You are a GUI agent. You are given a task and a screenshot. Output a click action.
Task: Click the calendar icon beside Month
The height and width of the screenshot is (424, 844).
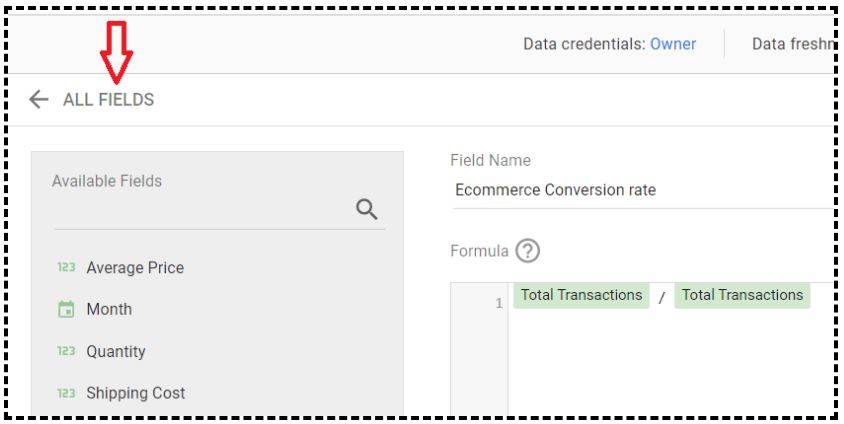point(66,309)
